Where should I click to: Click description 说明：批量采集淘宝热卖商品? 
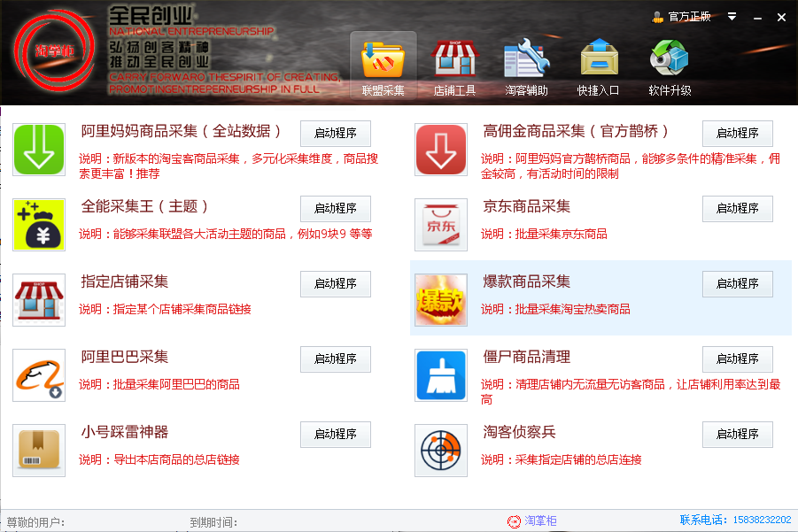[555, 309]
